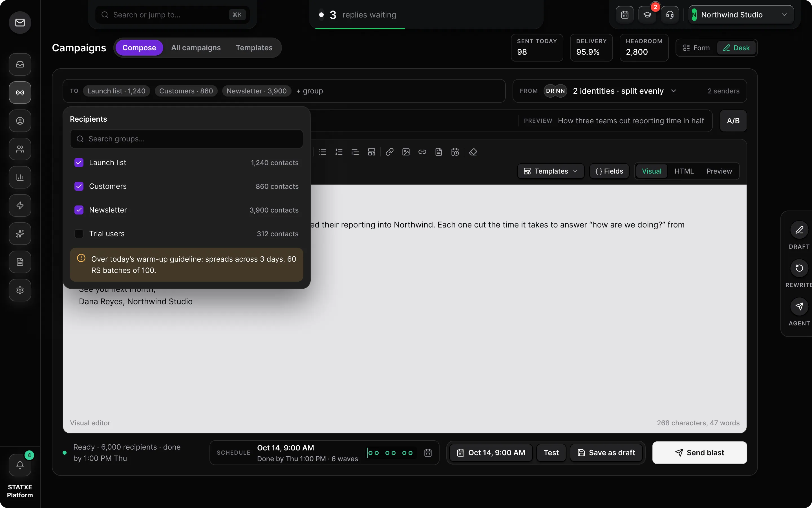
Task: Open the single contact profile sidebar icon
Action: click(20, 121)
